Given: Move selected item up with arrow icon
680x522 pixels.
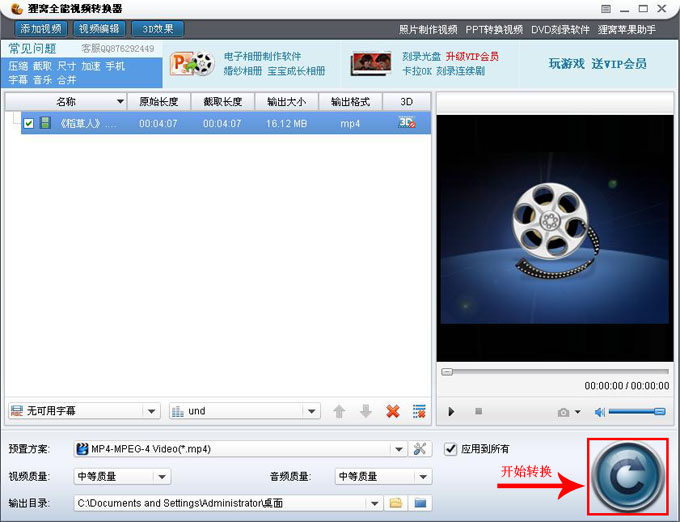Looking at the screenshot, I should (339, 411).
